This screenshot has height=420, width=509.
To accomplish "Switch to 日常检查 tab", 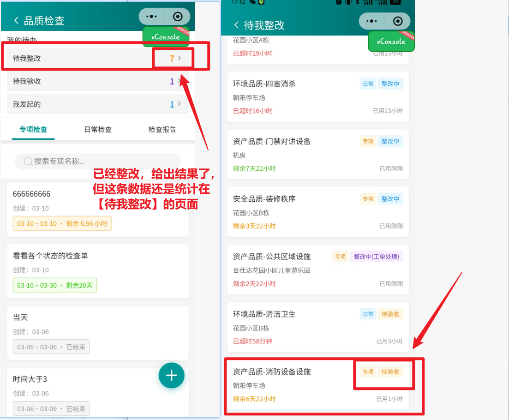I will (98, 129).
